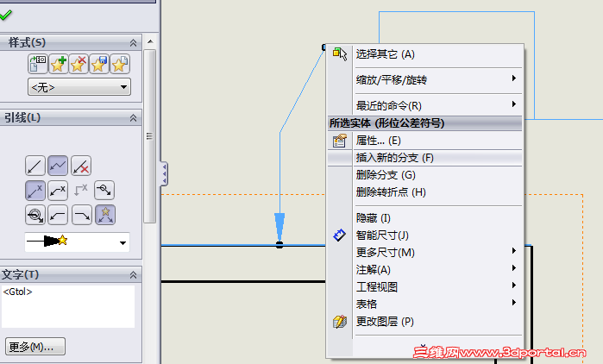
Task: Open the 更多尺寸(M) submenu
Action: pos(425,253)
